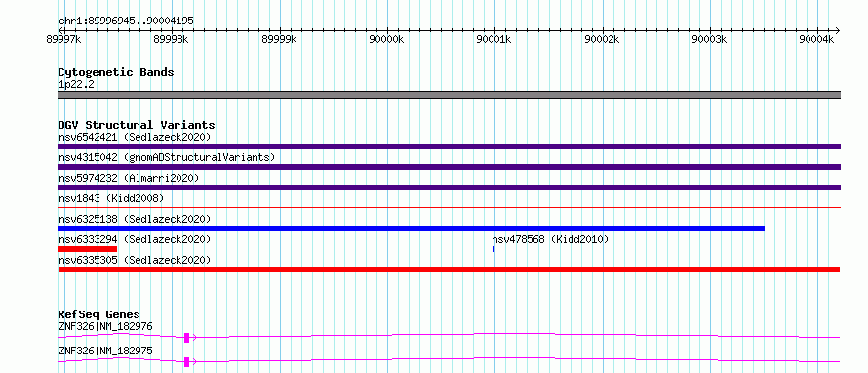Click the blue nsv6325138 variant bar
Viewport: 868px width, 373px height.
pos(411,228)
